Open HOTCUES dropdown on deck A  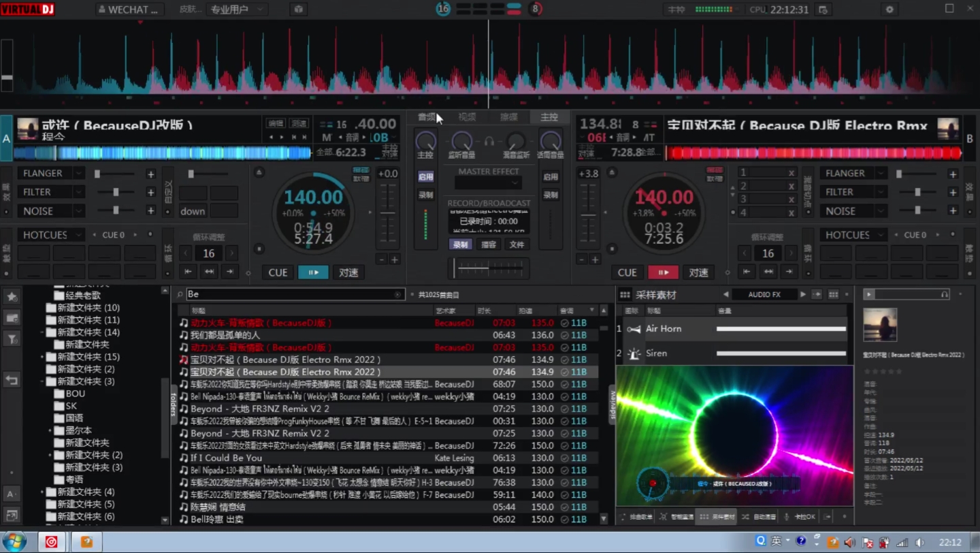point(78,235)
